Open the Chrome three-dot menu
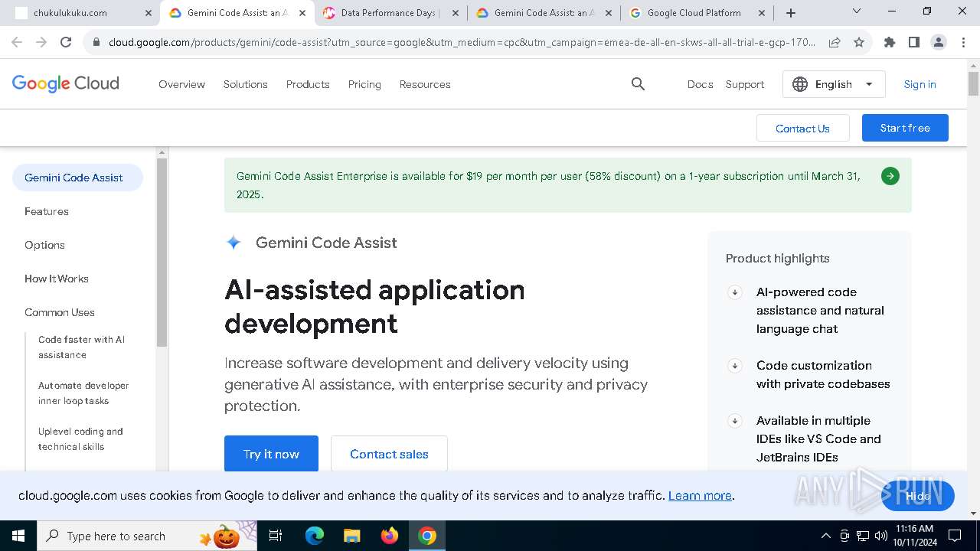The image size is (980, 551). (963, 43)
